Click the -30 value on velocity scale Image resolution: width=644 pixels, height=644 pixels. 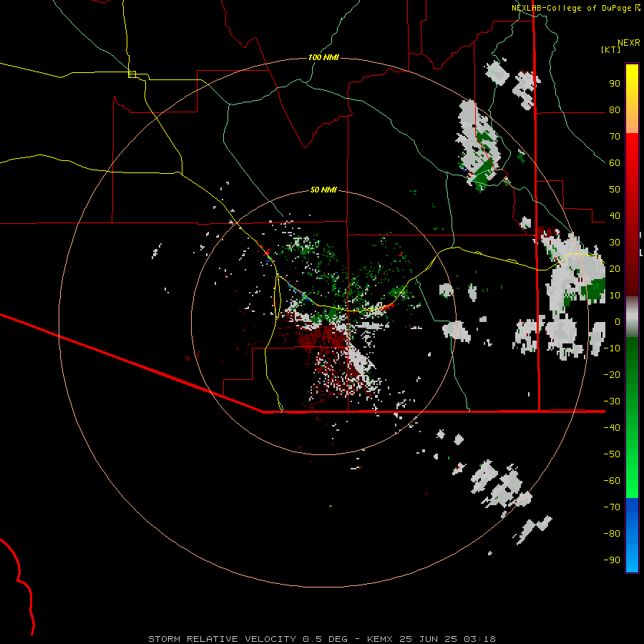(x=612, y=401)
